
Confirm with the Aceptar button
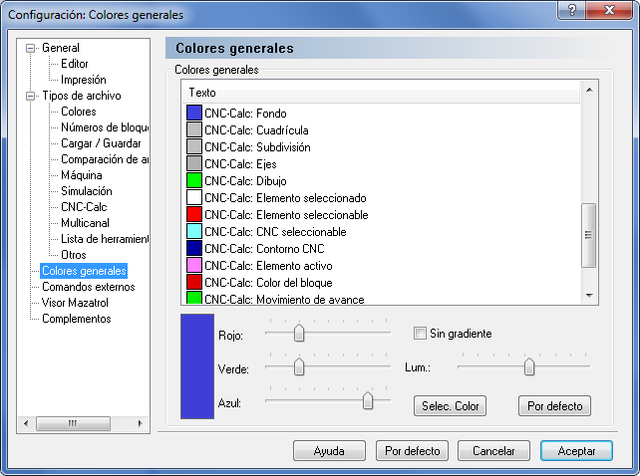576,451
